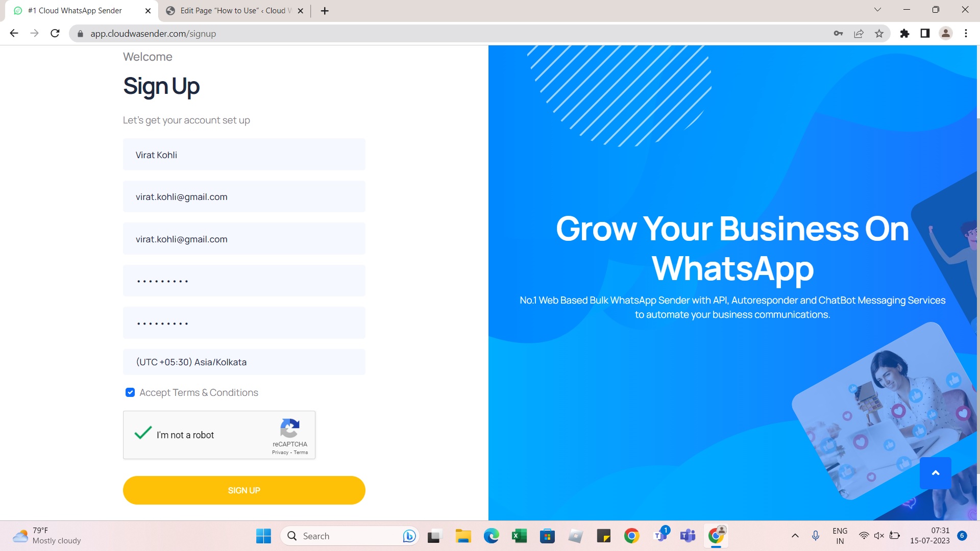Open the Windows Start menu
This screenshot has width=980, height=551.
click(263, 536)
